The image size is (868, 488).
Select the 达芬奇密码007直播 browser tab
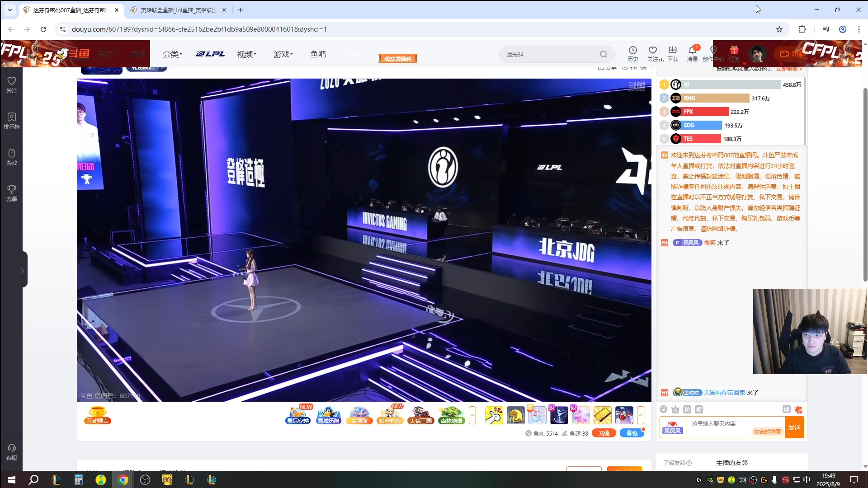tap(71, 10)
